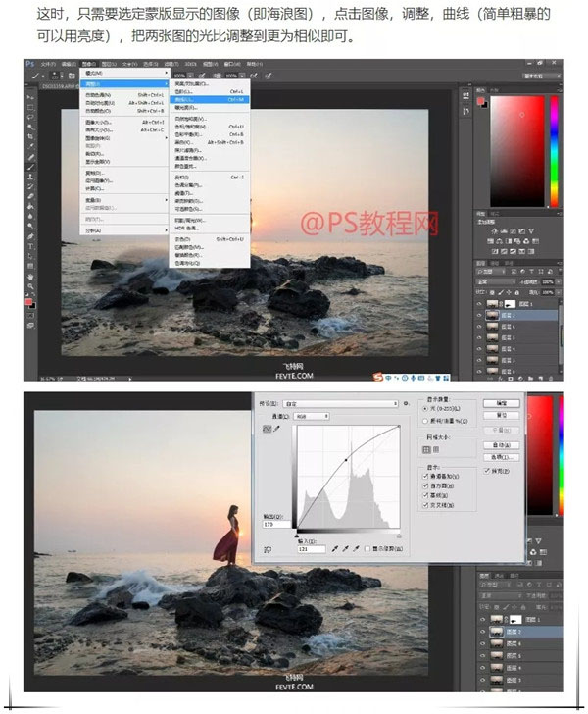Viewport: 588px width, 714px height.
Task: Toggle the Preview checkbox in Curves dialog
Action: pyautogui.click(x=487, y=472)
